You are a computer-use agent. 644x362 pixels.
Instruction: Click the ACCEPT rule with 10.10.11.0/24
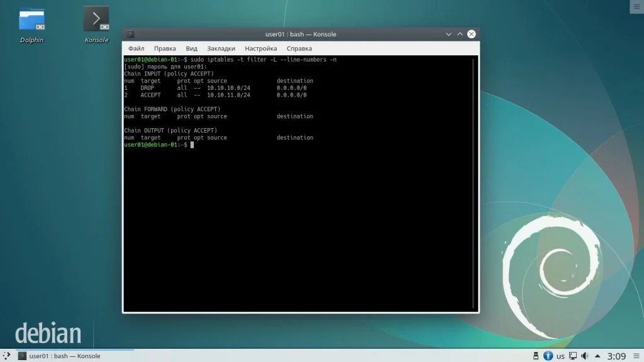pyautogui.click(x=215, y=95)
